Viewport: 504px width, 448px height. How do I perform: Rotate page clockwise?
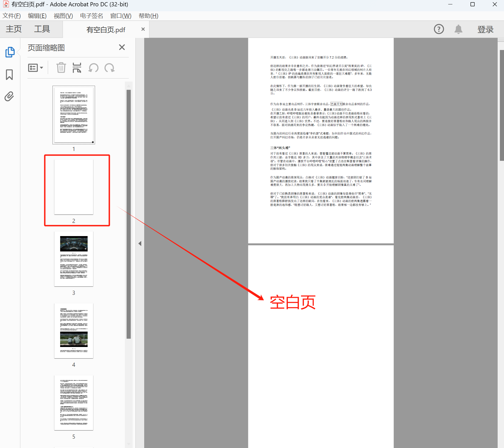click(x=109, y=68)
